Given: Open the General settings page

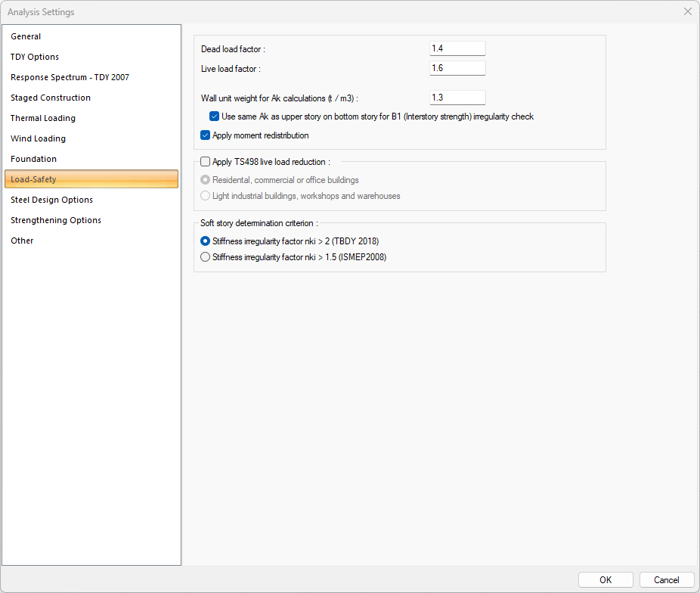Looking at the screenshot, I should (91, 36).
